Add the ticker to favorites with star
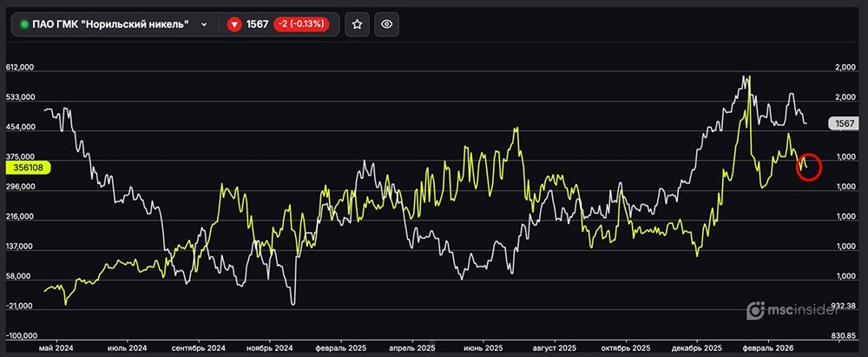This screenshot has width=868, height=357. tap(357, 24)
